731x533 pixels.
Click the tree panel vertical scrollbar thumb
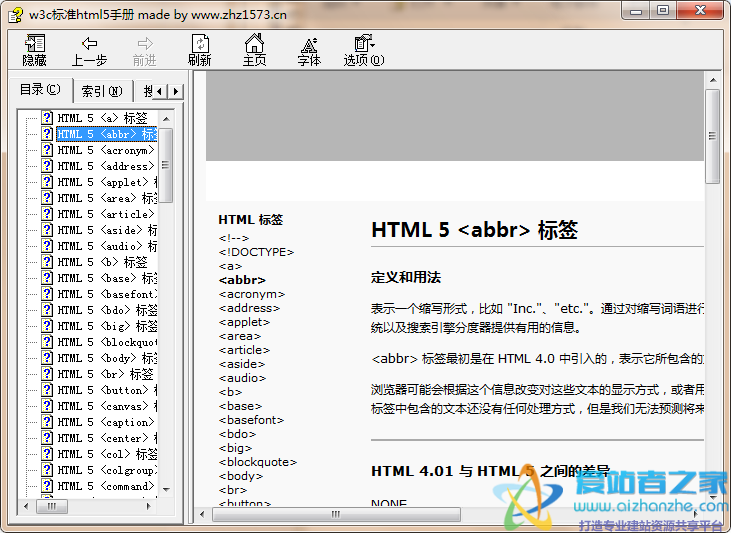pyautogui.click(x=166, y=165)
